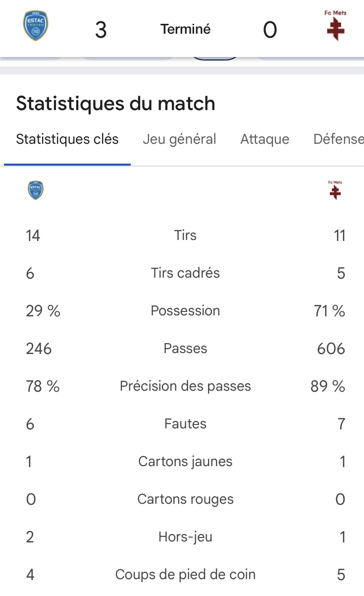Switch to the Jeu général tab
The width and height of the screenshot is (364, 596).
[x=179, y=139]
